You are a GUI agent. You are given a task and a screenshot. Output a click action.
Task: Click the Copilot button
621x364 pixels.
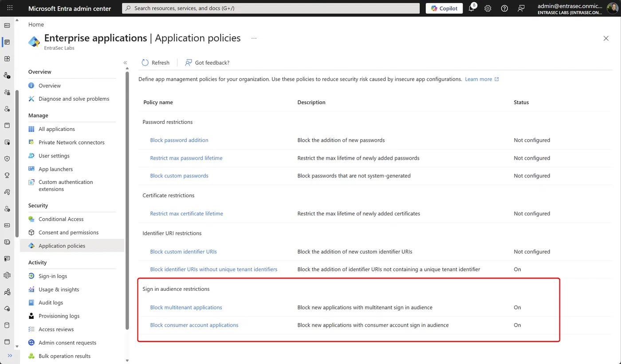444,8
